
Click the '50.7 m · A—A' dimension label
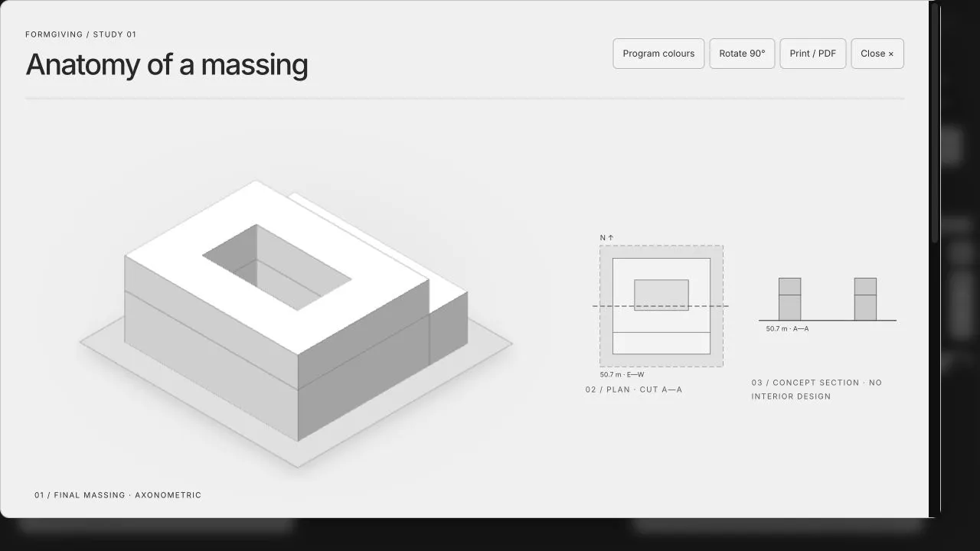click(x=787, y=329)
